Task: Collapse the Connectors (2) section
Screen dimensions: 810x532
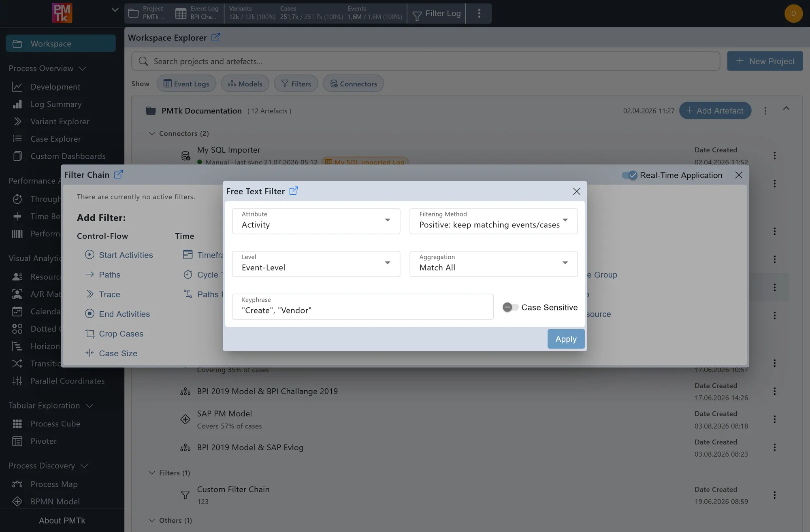Action: (152, 133)
